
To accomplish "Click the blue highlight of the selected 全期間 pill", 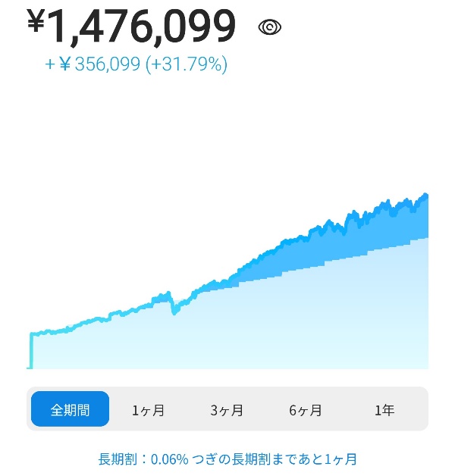I will click(71, 409).
